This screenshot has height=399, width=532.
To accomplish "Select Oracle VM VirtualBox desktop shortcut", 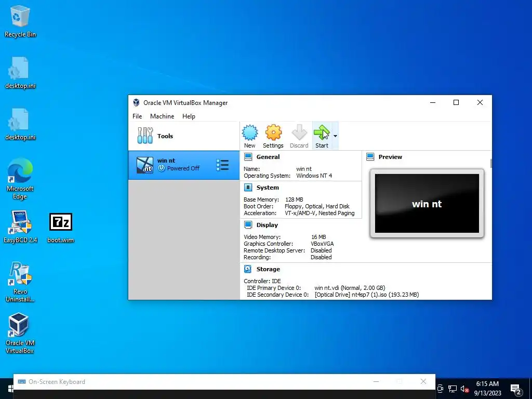I will pyautogui.click(x=20, y=334).
